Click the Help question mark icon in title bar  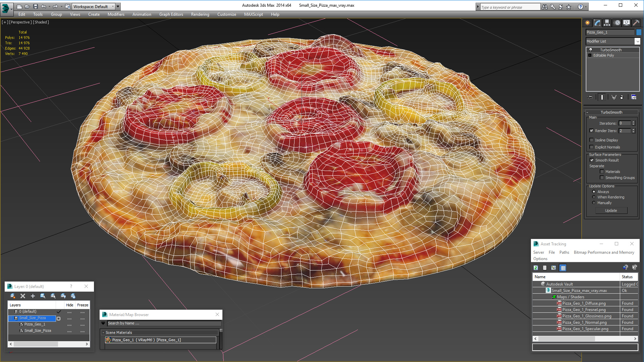point(581,7)
